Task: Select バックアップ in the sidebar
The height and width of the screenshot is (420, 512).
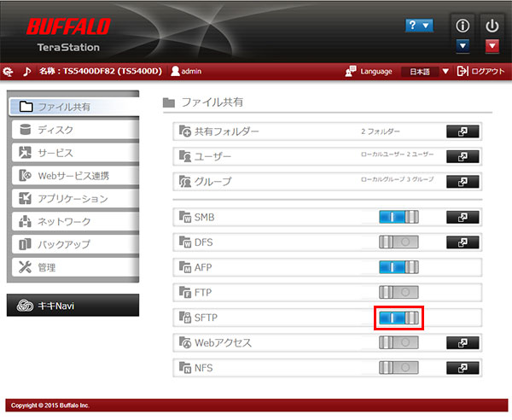Action: (75, 244)
